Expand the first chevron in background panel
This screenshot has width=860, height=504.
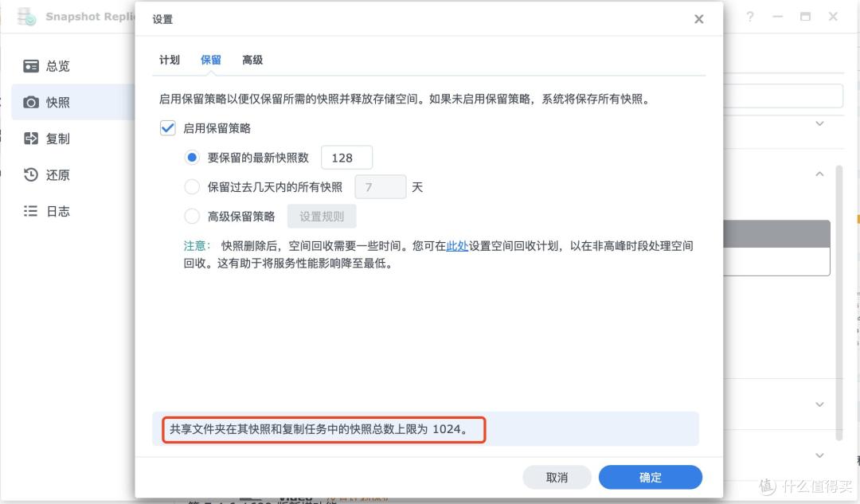point(819,124)
